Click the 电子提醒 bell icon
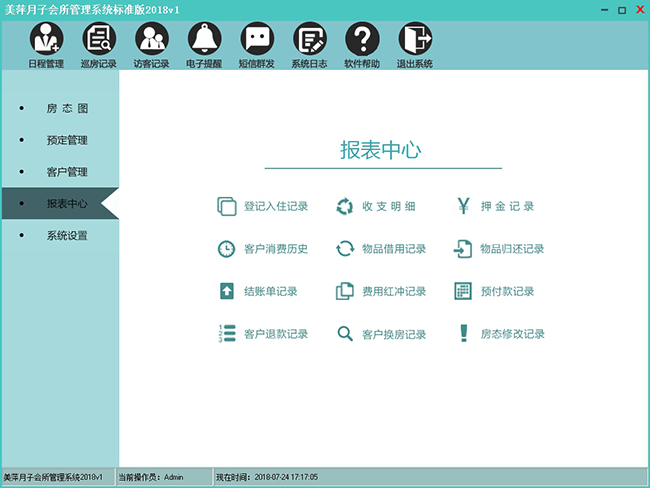This screenshot has height=488, width=650. click(205, 40)
